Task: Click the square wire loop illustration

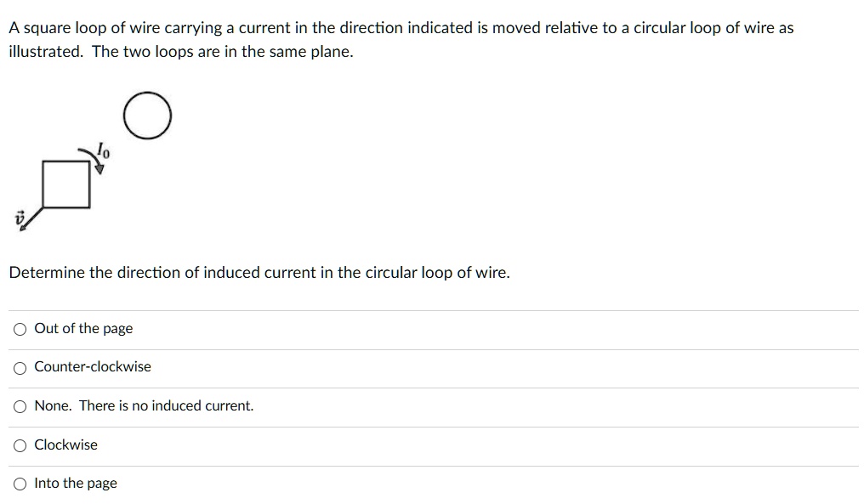Action: pyautogui.click(x=65, y=183)
